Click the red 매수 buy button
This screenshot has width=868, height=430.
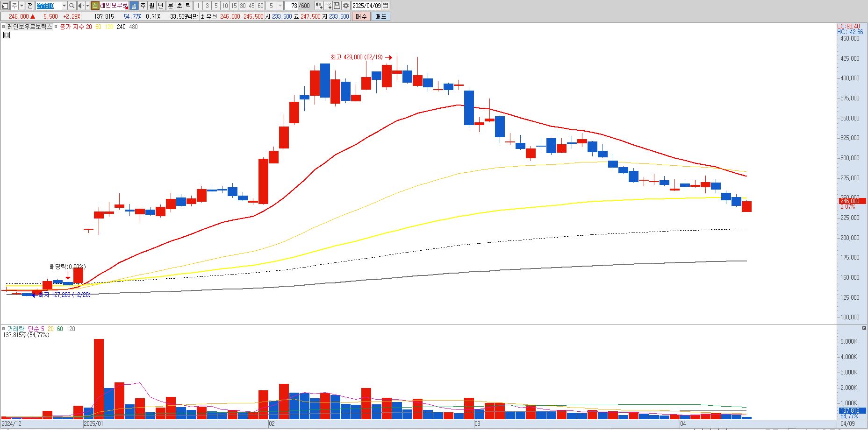click(361, 16)
